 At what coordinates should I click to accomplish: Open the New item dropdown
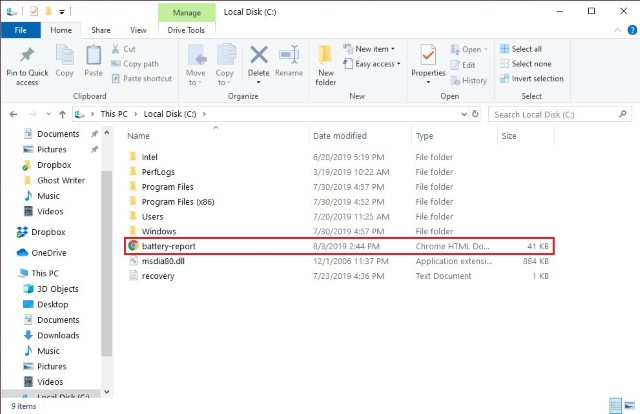369,49
